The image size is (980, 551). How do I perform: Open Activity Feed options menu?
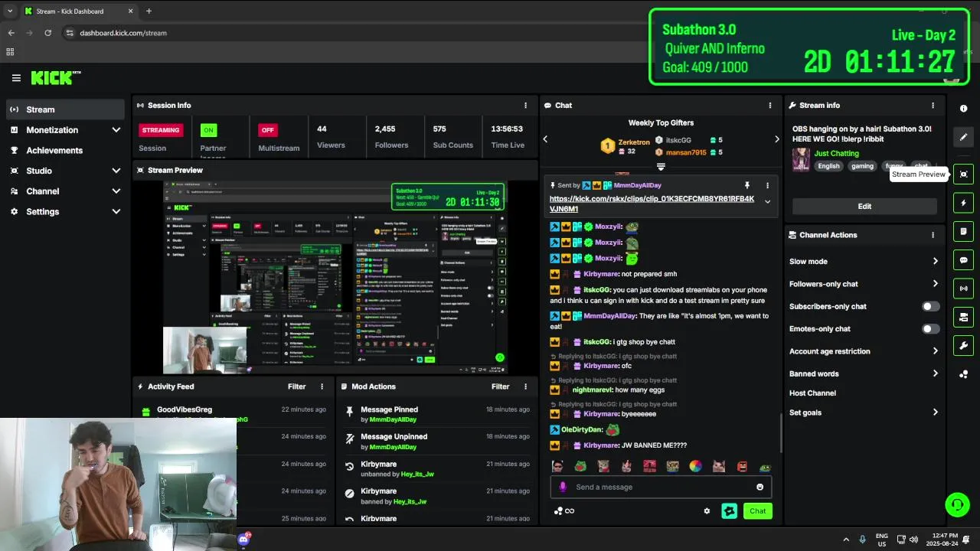(322, 386)
